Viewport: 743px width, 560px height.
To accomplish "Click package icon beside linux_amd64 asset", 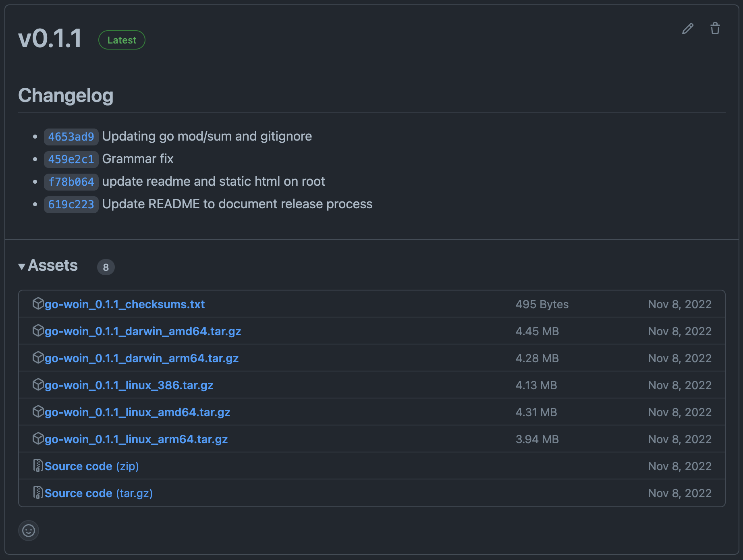I will [38, 411].
